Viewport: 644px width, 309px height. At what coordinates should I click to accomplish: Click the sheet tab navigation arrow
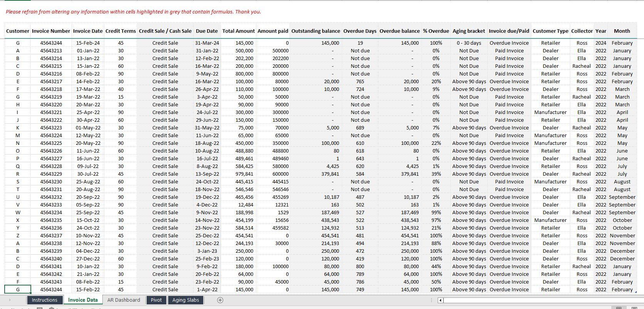[10, 300]
